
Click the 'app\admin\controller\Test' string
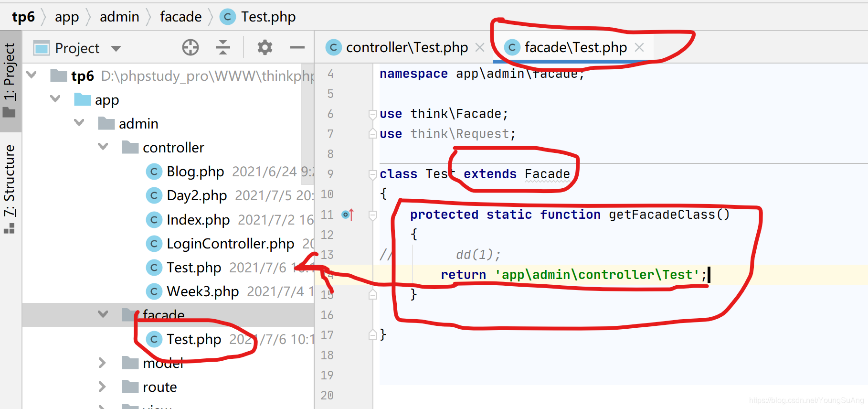pyautogui.click(x=597, y=275)
